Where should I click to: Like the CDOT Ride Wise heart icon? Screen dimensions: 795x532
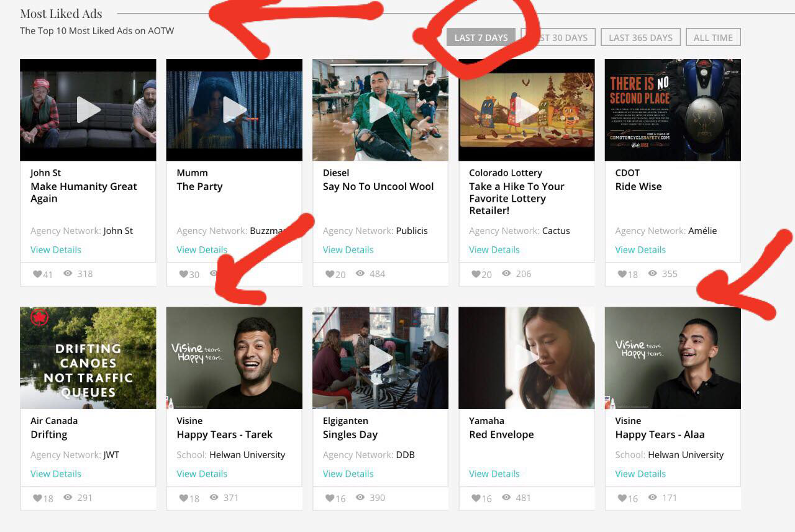point(622,274)
